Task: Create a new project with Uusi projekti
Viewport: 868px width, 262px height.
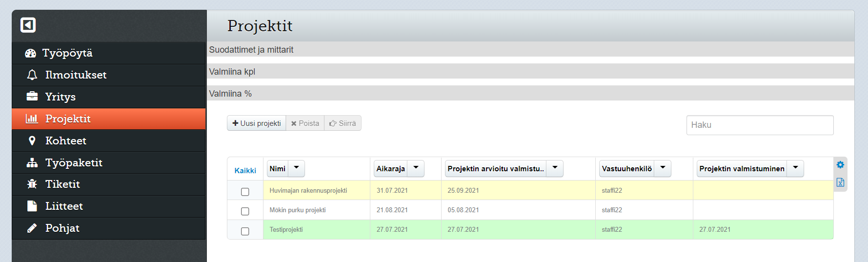Action: [x=257, y=123]
